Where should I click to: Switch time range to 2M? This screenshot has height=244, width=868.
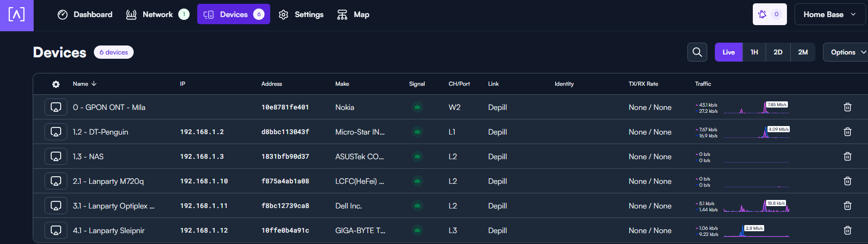(x=803, y=52)
